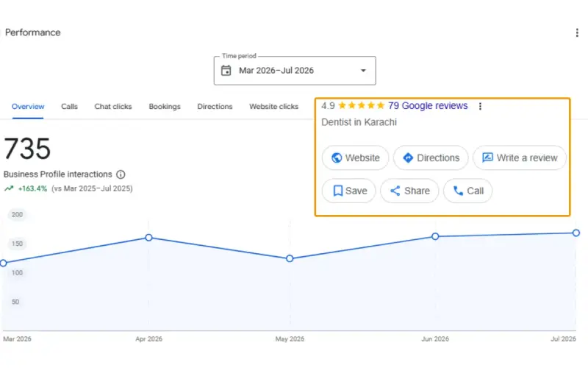The height and width of the screenshot is (368, 588).
Task: Click the Jul 2026 x-axis label
Action: [563, 339]
